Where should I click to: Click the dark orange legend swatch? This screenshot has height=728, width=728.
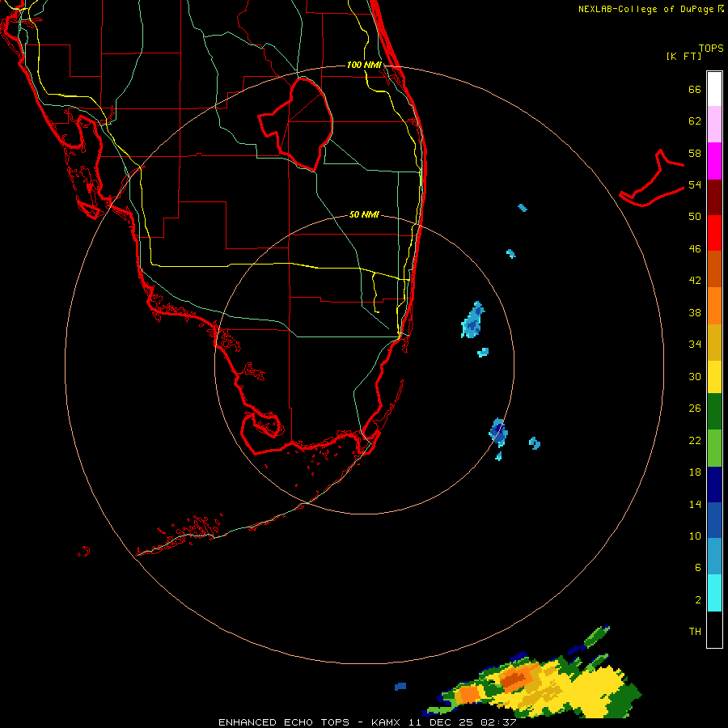[714, 269]
